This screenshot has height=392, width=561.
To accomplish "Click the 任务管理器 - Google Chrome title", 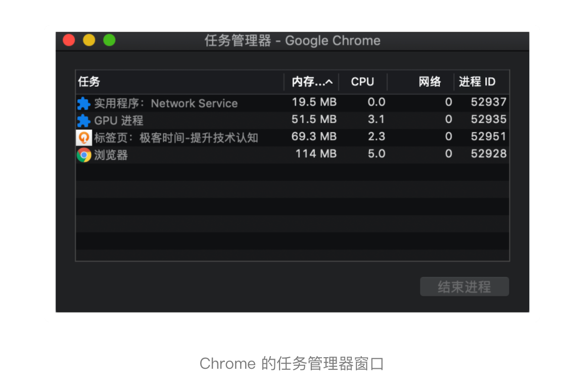I will 292,41.
